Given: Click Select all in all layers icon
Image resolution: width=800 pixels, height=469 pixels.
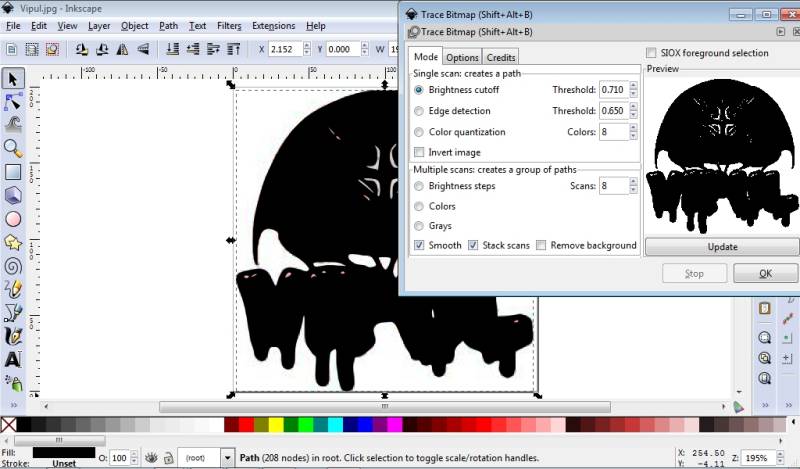Looking at the screenshot, I should point(32,49).
